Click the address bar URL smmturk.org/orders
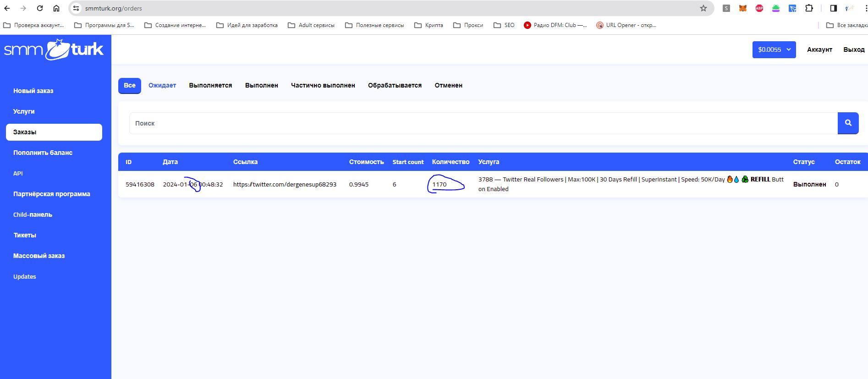Screen dimensions: 868x379 [x=114, y=8]
